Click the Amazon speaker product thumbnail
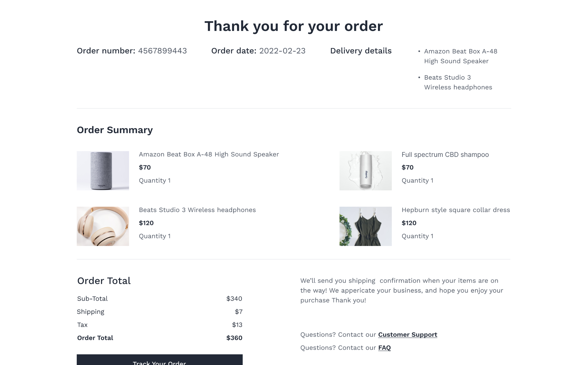The height and width of the screenshot is (365, 588). [103, 171]
